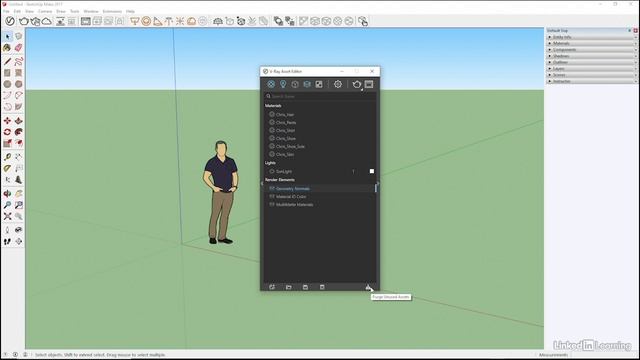
Task: Open the Extensions menu
Action: click(112, 11)
